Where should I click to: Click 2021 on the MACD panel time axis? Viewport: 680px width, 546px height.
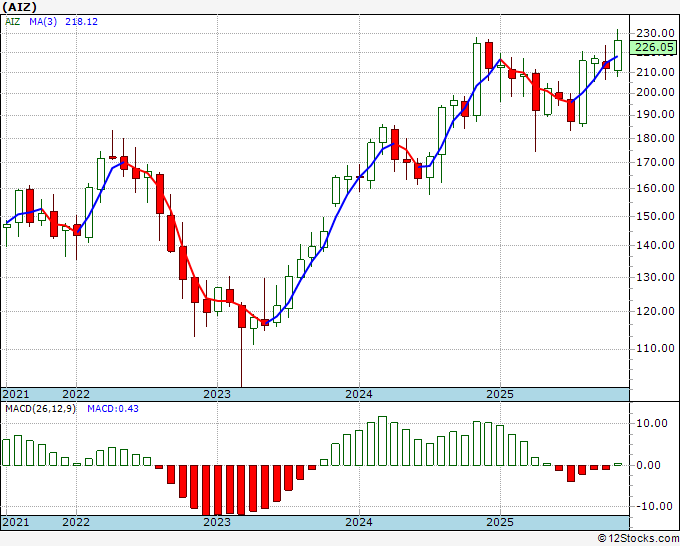tap(16, 522)
